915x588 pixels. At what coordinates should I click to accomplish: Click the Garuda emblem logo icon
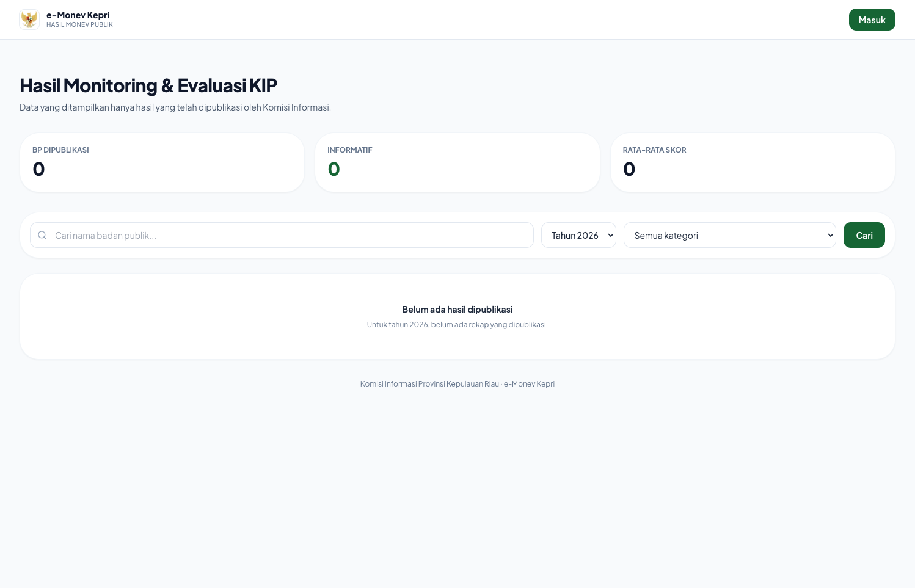(x=29, y=20)
